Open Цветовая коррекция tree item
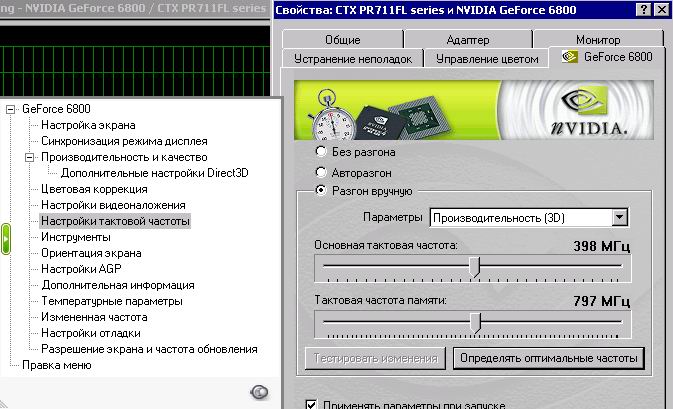 [94, 189]
